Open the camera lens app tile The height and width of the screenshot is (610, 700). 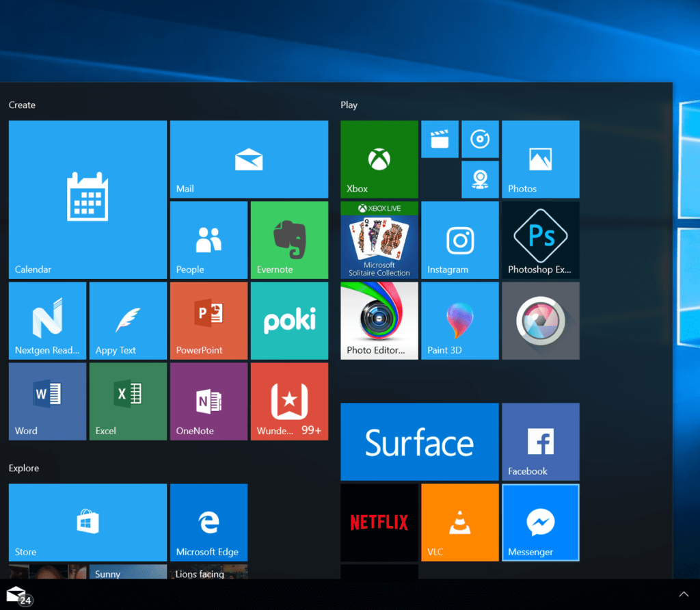click(541, 321)
